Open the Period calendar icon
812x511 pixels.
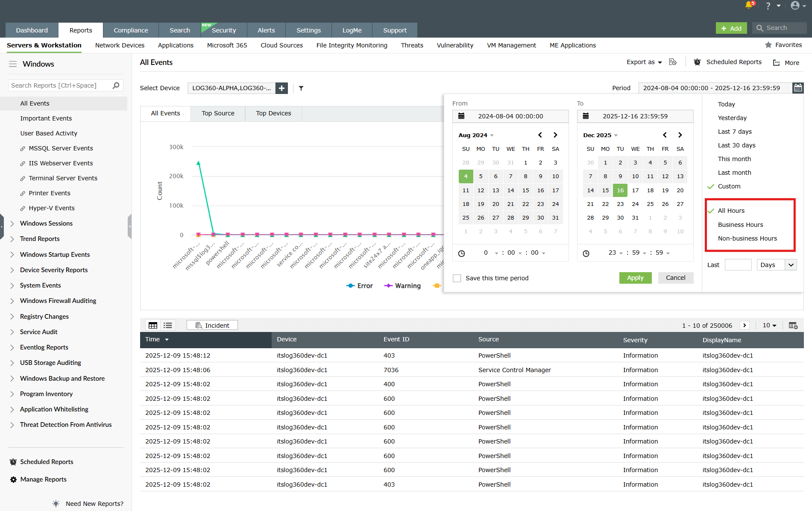798,88
